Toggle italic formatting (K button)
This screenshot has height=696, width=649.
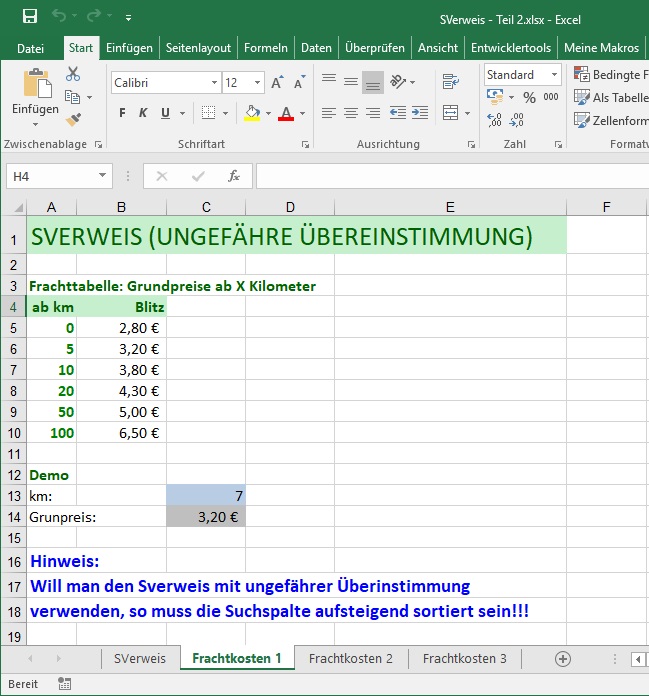pyautogui.click(x=143, y=113)
